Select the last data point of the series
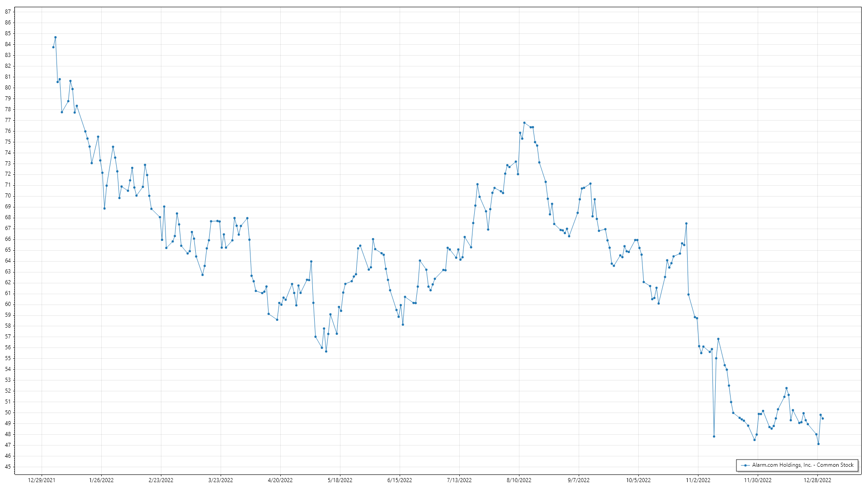Image resolution: width=868 pixels, height=488 pixels. coord(823,418)
